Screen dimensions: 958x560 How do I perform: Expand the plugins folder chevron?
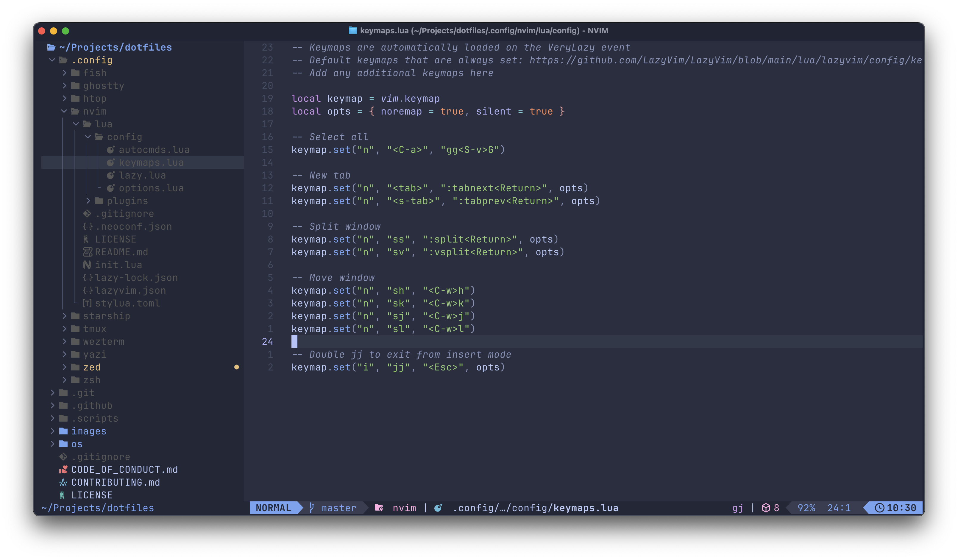click(88, 201)
